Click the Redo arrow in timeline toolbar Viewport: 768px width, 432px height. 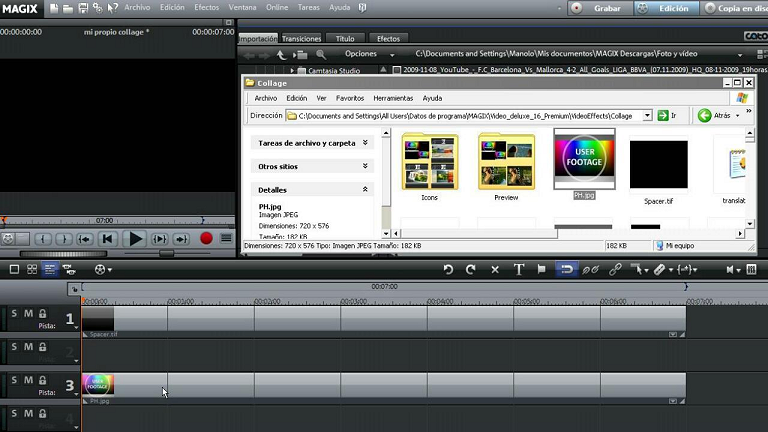coord(470,269)
